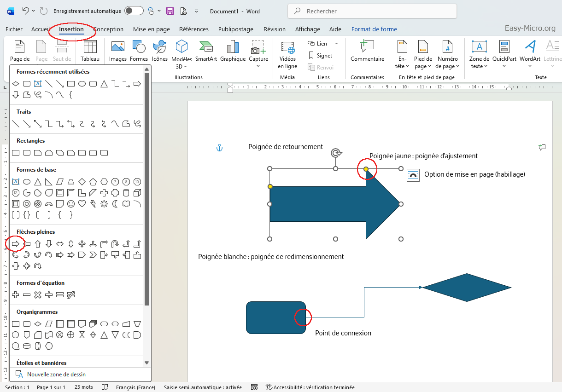Select the smiley face shape in Formes de base
The height and width of the screenshot is (392, 562).
click(71, 203)
